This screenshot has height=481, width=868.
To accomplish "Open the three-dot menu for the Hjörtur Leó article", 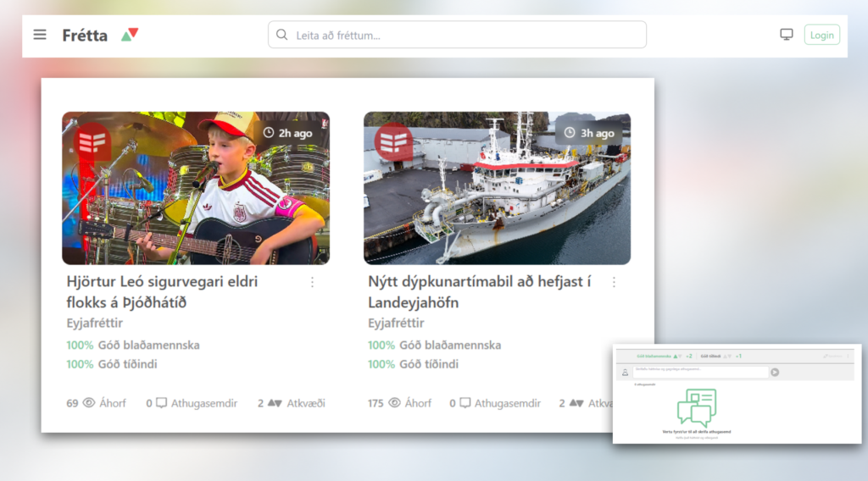I will click(312, 283).
